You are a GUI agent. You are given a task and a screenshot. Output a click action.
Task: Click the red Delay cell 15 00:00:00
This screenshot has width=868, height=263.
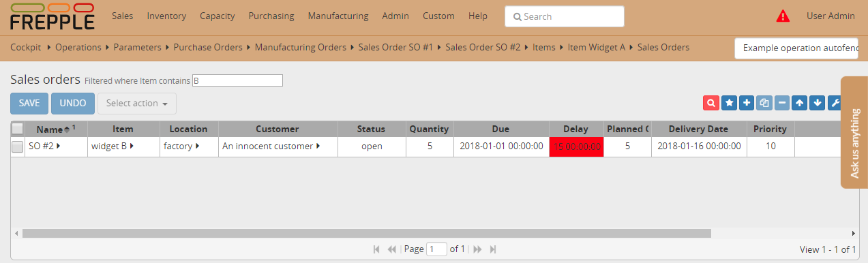[577, 146]
